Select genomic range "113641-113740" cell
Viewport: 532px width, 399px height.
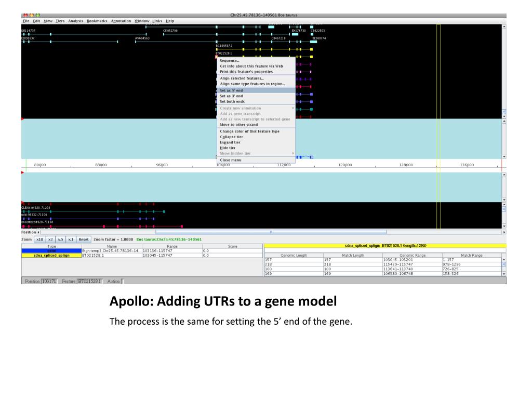click(413, 269)
